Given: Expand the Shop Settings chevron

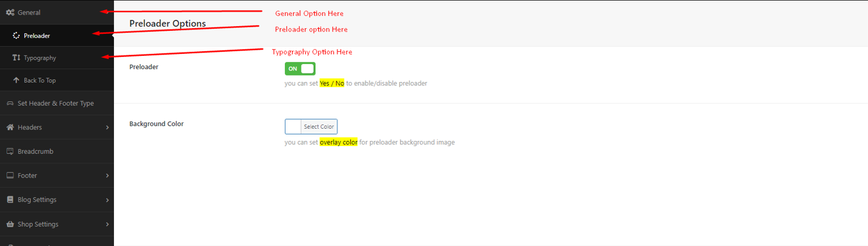Looking at the screenshot, I should (107, 224).
